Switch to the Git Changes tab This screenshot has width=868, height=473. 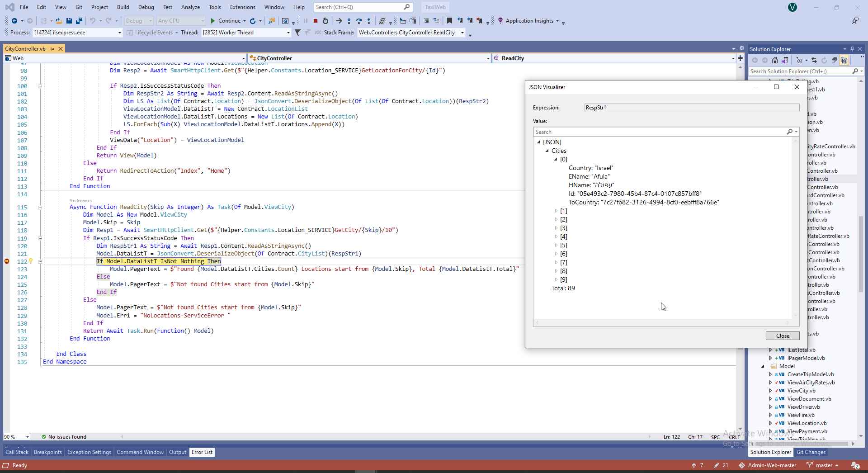811,452
